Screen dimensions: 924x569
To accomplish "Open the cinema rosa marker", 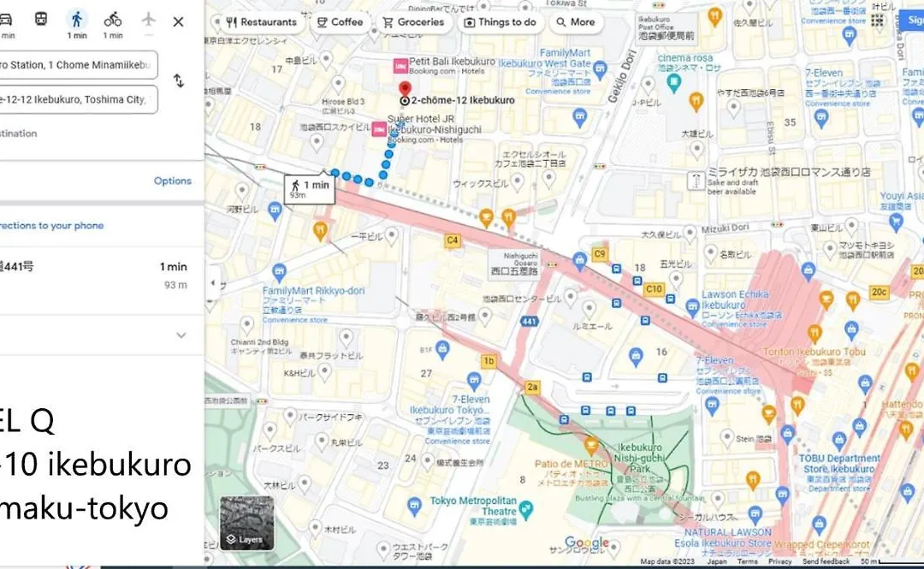I will coord(675,83).
